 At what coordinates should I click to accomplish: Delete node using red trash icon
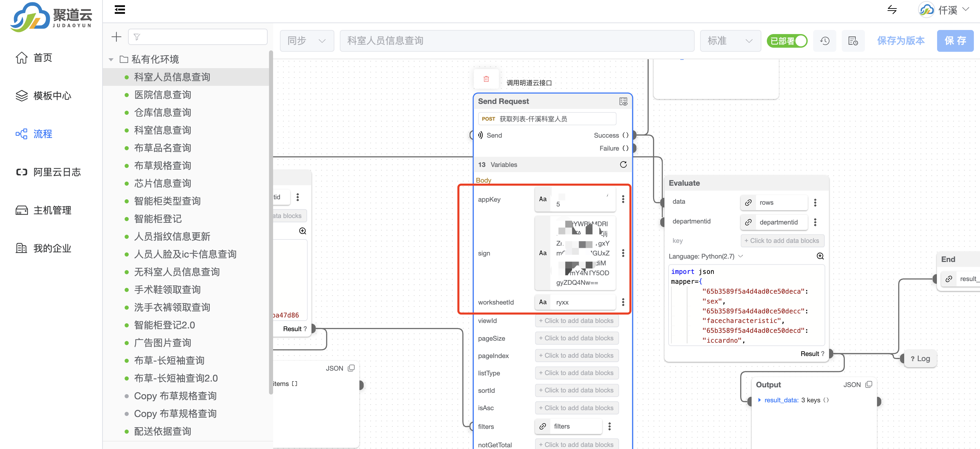[x=486, y=79]
